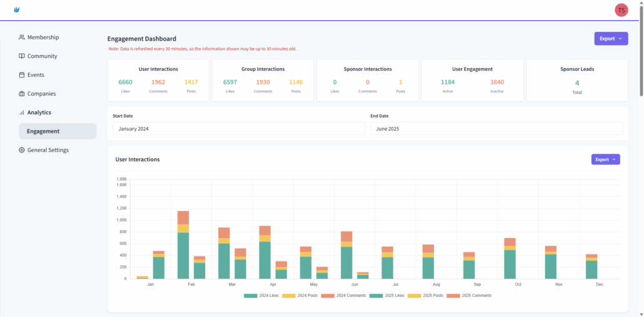Click the Membership people icon in sidebar

click(x=22, y=38)
